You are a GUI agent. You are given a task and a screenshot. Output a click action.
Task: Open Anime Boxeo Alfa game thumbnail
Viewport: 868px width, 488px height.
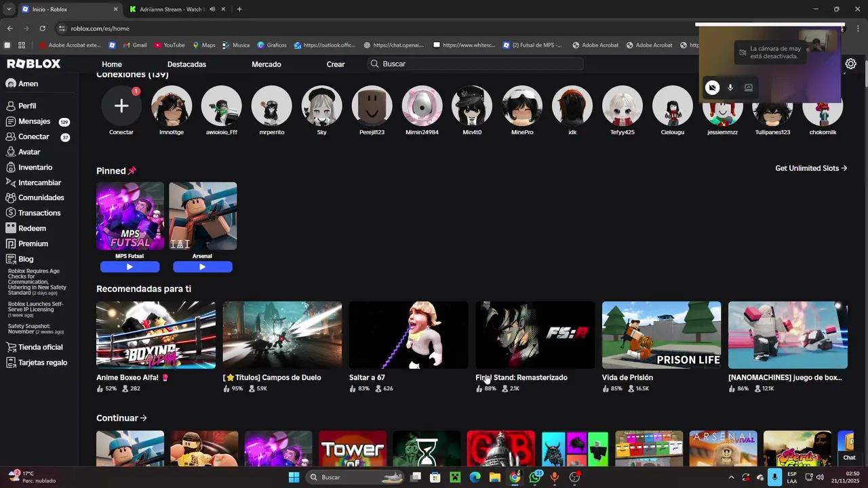[x=156, y=335]
